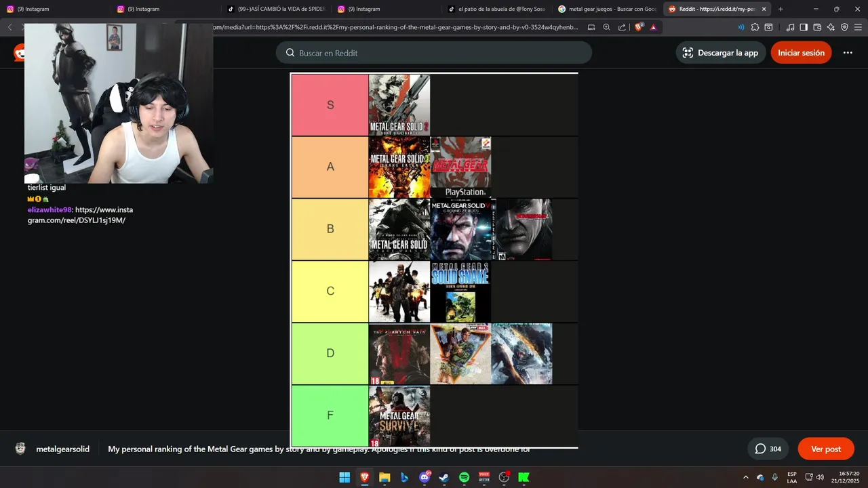Open the Windows Start menu

coord(344,477)
